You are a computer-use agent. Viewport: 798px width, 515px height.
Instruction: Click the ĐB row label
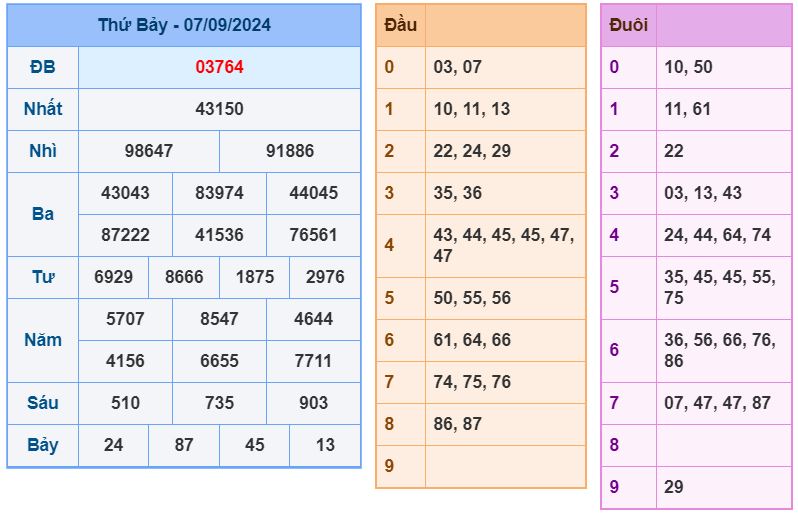(x=43, y=67)
